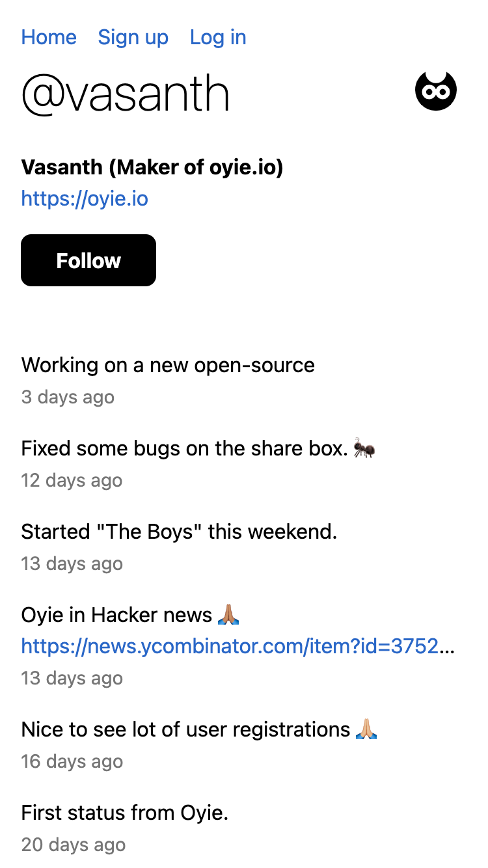This screenshot has width=488, height=868.
Task: Click the "12 days ago" timestamp
Action: coord(72,480)
